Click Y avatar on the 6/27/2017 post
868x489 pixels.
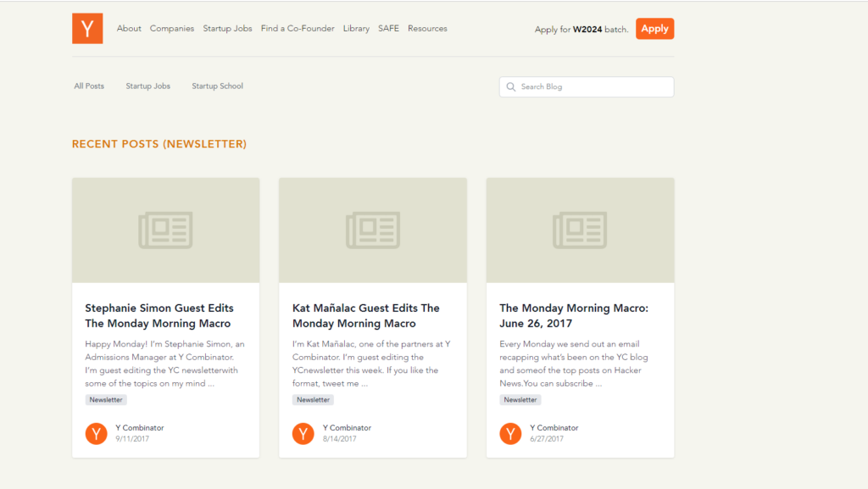[x=510, y=434]
